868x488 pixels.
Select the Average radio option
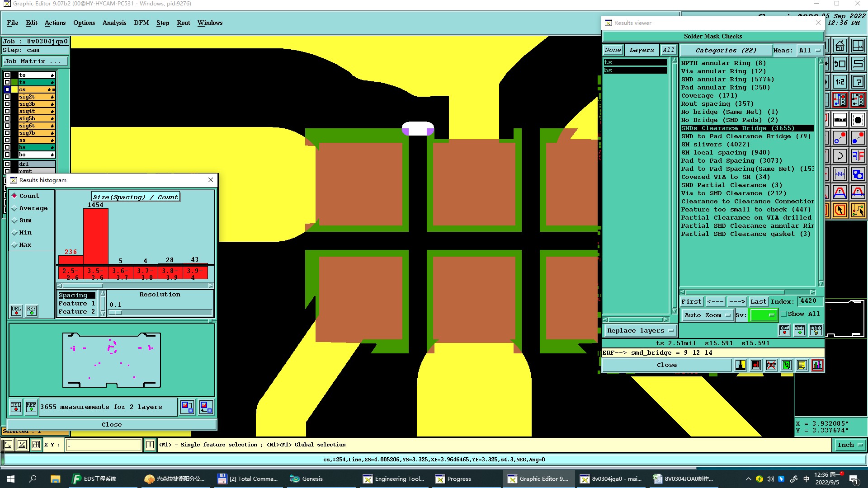(15, 208)
